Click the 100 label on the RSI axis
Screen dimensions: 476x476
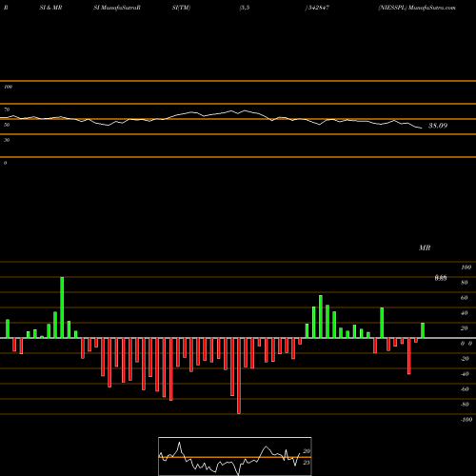(x=8, y=87)
